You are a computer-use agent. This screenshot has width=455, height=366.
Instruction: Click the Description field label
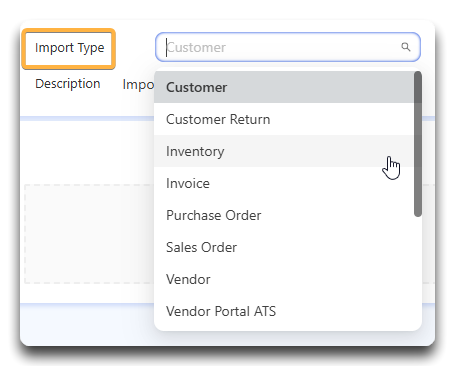tap(68, 84)
